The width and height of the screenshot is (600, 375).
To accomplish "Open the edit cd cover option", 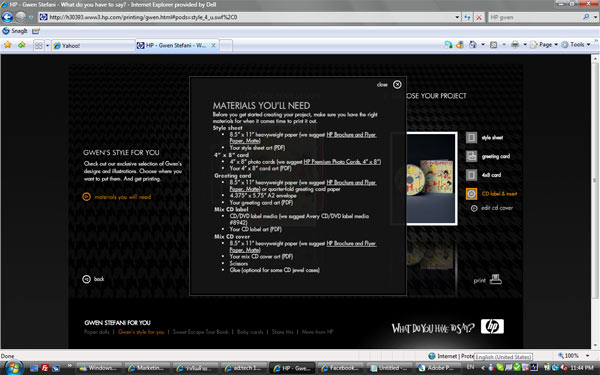I will 491,208.
